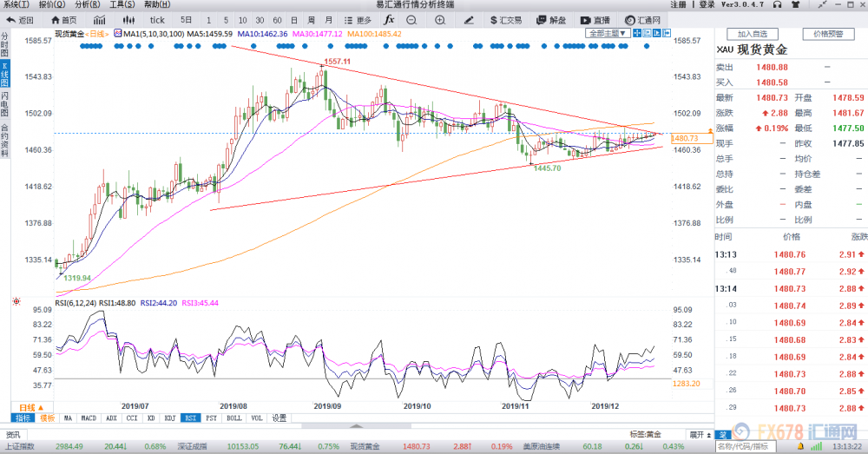
Task: Switch to the 闪电图 side tab
Action: click(4, 104)
